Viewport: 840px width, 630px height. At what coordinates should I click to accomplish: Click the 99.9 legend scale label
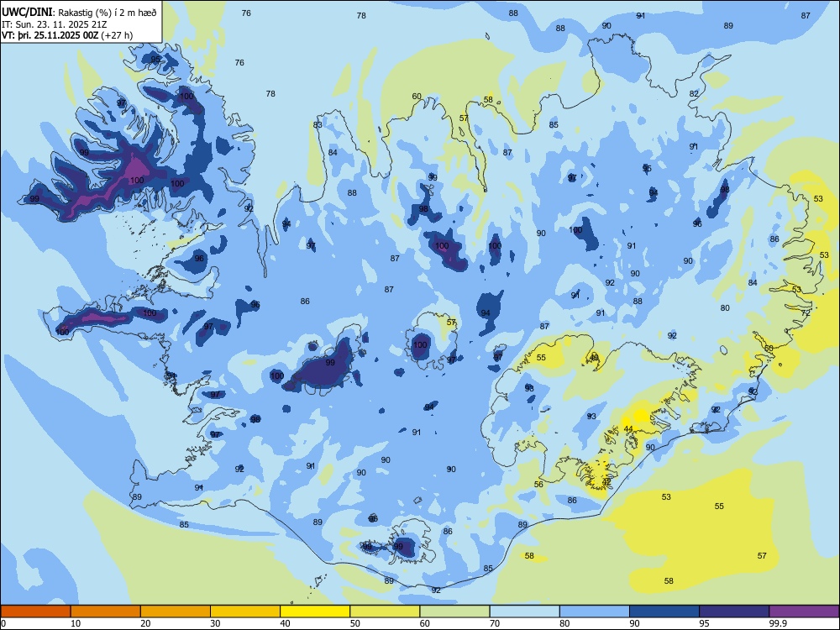click(777, 623)
